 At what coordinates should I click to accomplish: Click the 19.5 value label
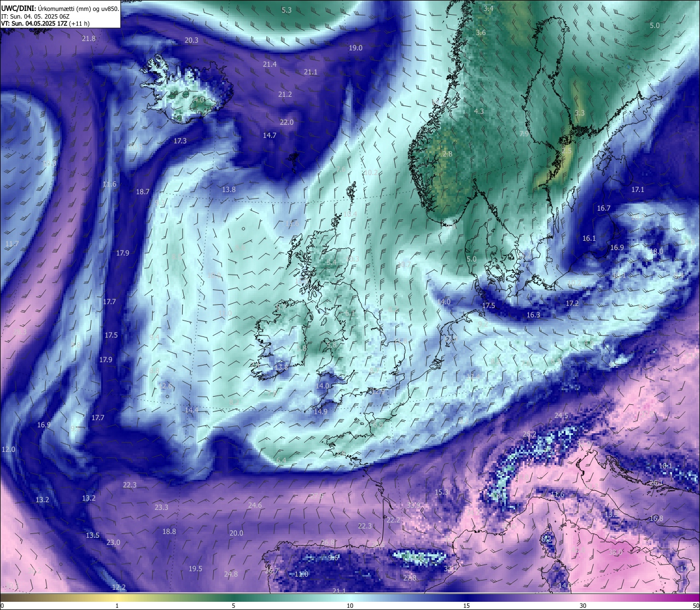(x=195, y=569)
